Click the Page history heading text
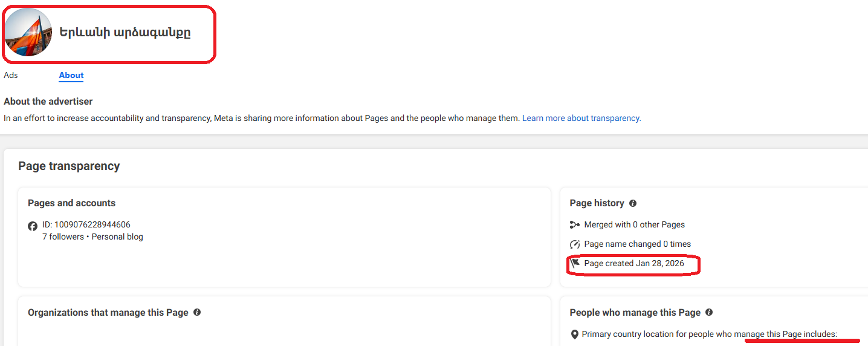This screenshot has height=346, width=868. (x=597, y=203)
